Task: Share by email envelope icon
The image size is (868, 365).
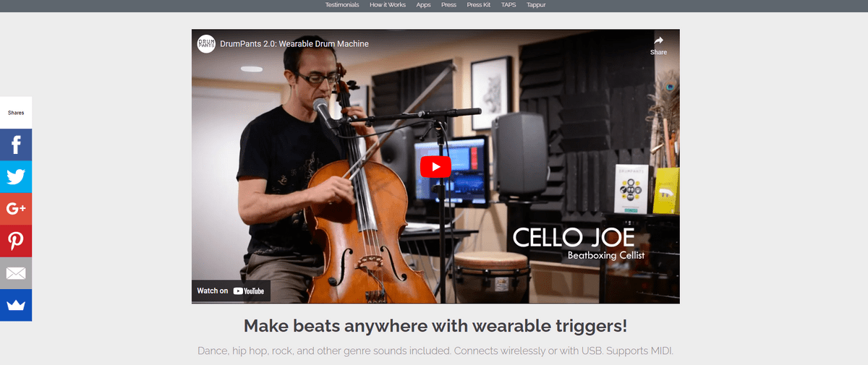Action: (16, 273)
